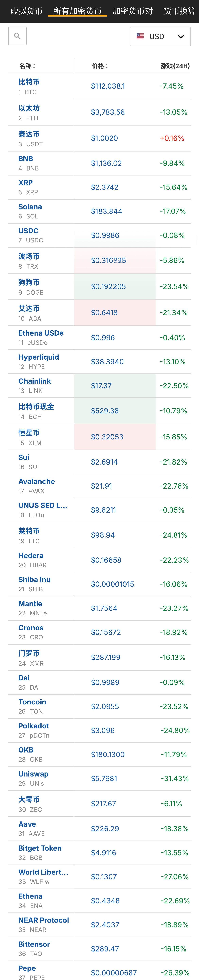The width and height of the screenshot is (199, 980).
Task: Open NEAR Protocol coin page
Action: pos(44,920)
